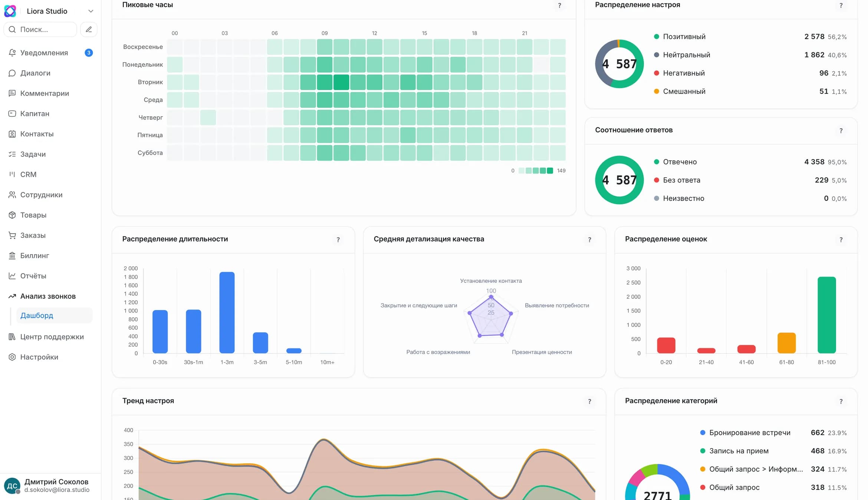Toggle the Отвечено legend entry
This screenshot has width=868, height=500.
coord(750,162)
